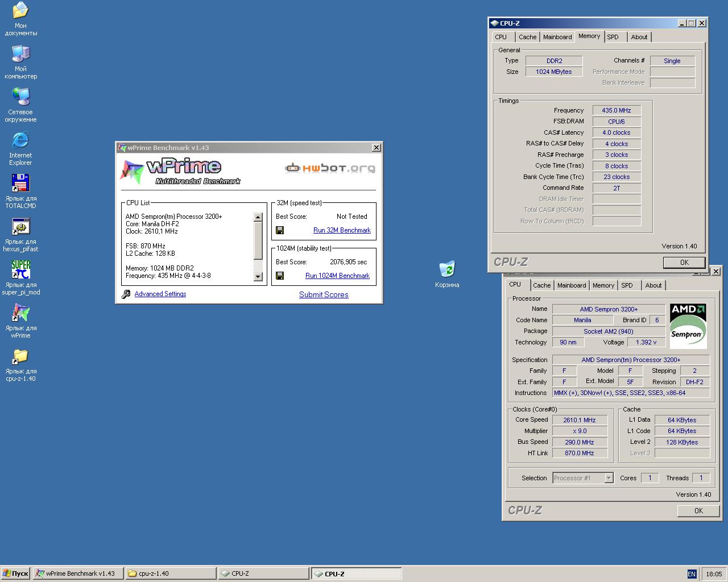Viewport: 728px width, 582px height.
Task: Click the AMD Sempron logo in CPU-Z
Action: (688, 326)
